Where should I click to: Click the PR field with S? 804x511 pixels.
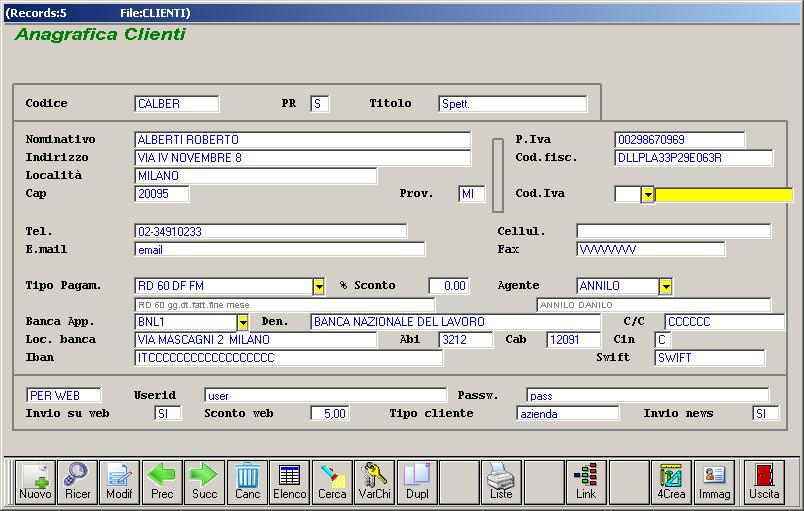pyautogui.click(x=319, y=104)
